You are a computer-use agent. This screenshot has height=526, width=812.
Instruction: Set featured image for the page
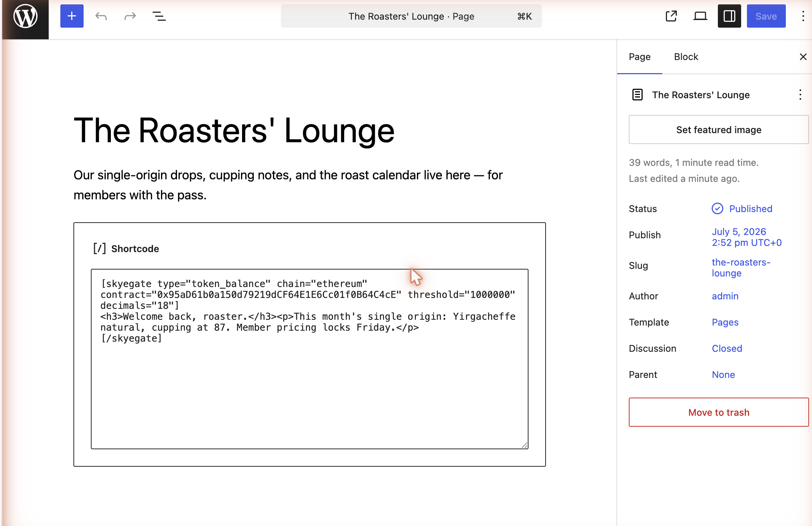tap(719, 129)
